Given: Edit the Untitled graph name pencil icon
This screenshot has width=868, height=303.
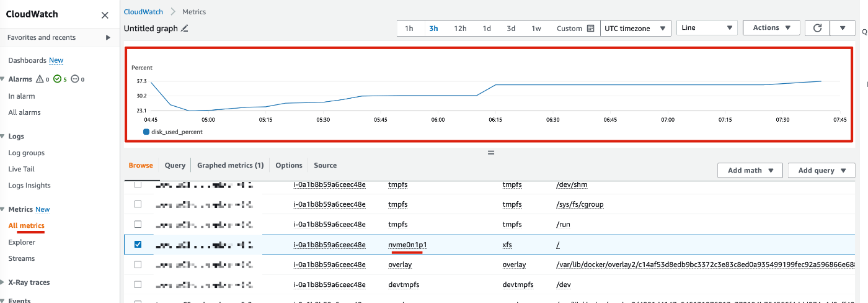Looking at the screenshot, I should (184, 29).
